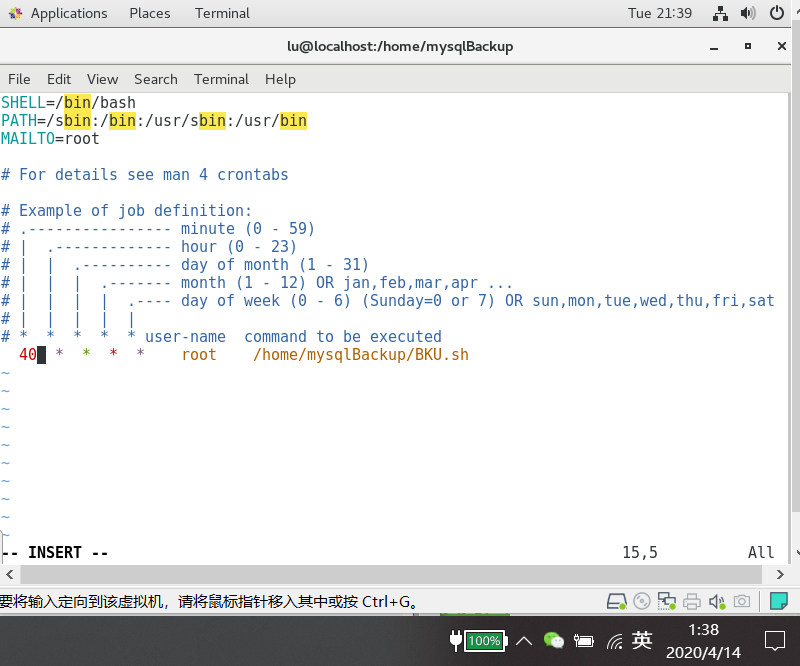This screenshot has height=666, width=800.
Task: Open the Search menu in the terminal
Action: 155,79
